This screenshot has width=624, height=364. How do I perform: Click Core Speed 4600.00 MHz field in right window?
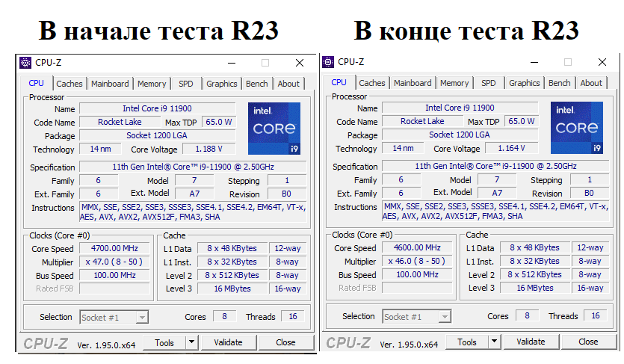pos(418,248)
